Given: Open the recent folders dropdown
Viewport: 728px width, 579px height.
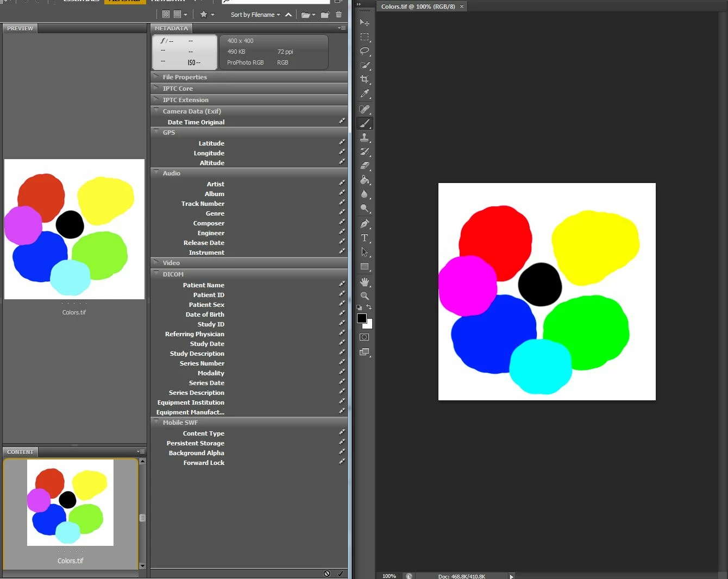Looking at the screenshot, I should 308,15.
